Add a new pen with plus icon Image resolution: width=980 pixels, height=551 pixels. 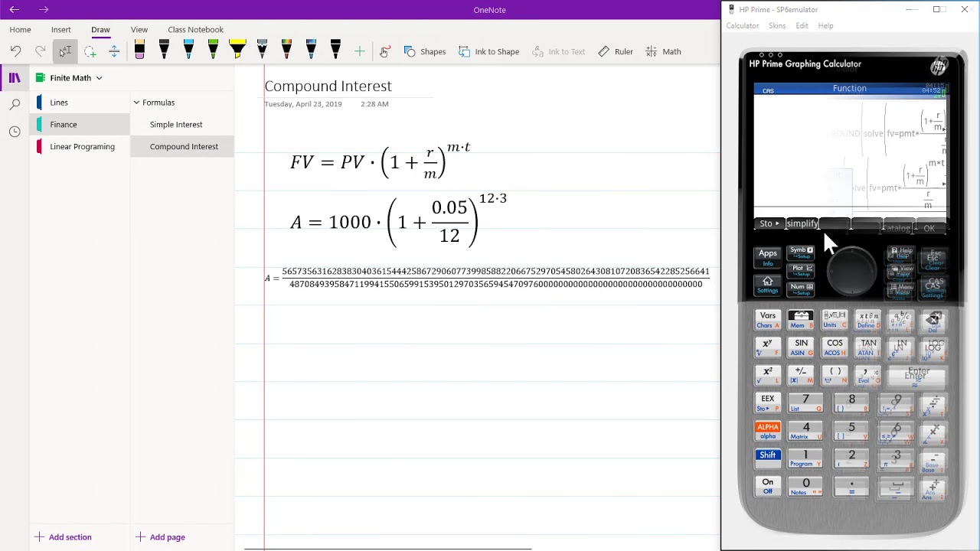tap(359, 51)
